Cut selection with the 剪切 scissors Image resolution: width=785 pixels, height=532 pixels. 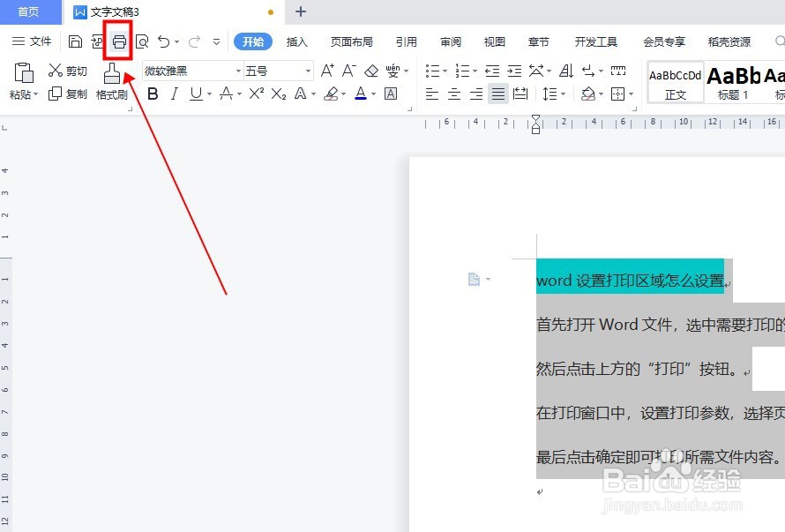[x=68, y=71]
